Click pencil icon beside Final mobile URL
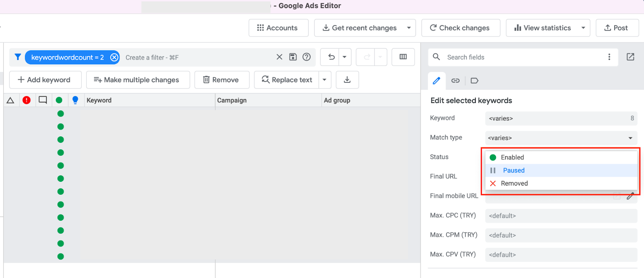This screenshot has width=644, height=278. (x=630, y=196)
